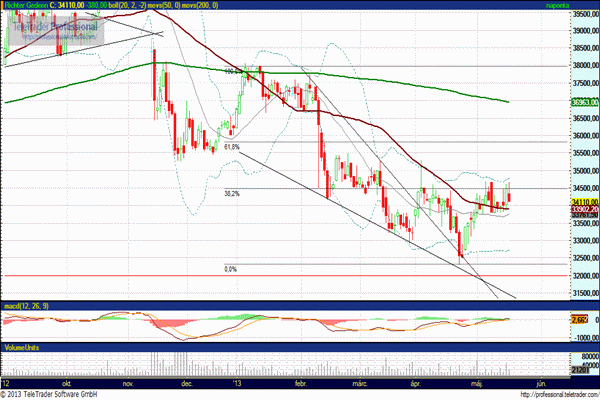Click the 'naponta' interval label
The height and width of the screenshot is (400, 600).
558,5
